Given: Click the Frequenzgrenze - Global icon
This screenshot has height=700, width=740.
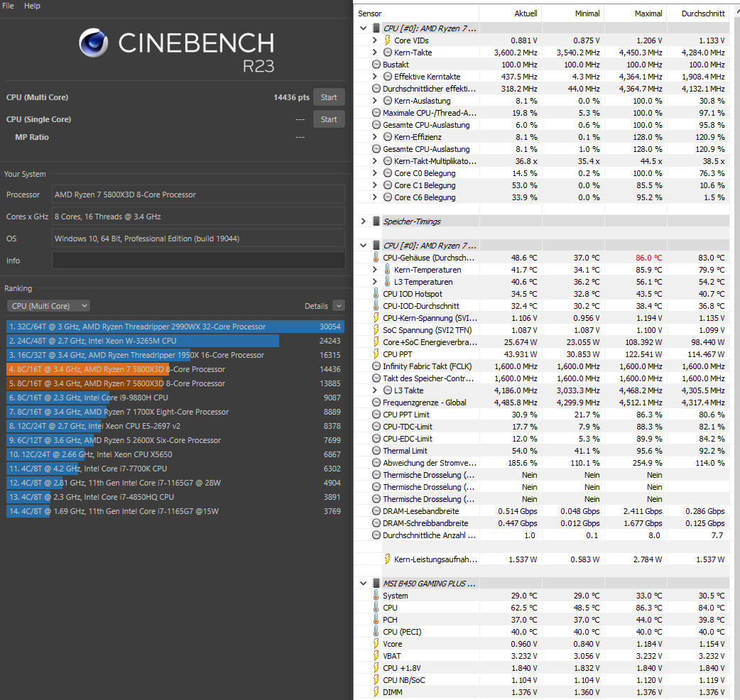Looking at the screenshot, I should tap(376, 403).
